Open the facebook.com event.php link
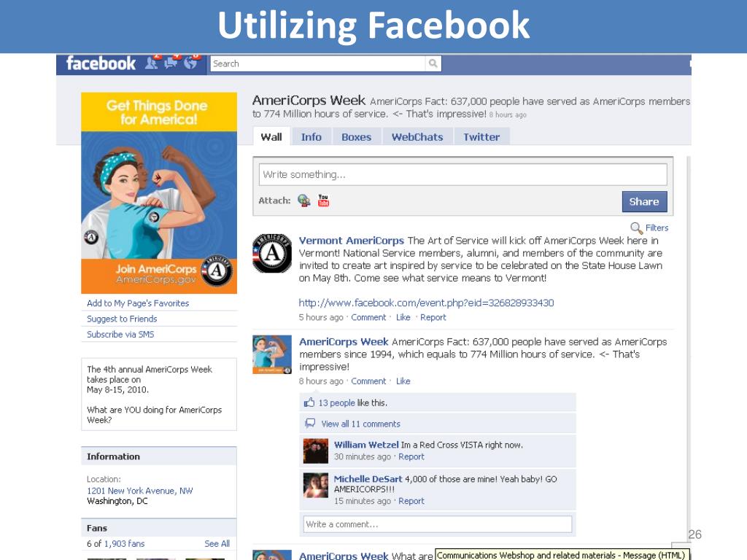The height and width of the screenshot is (560, 747). click(x=426, y=303)
